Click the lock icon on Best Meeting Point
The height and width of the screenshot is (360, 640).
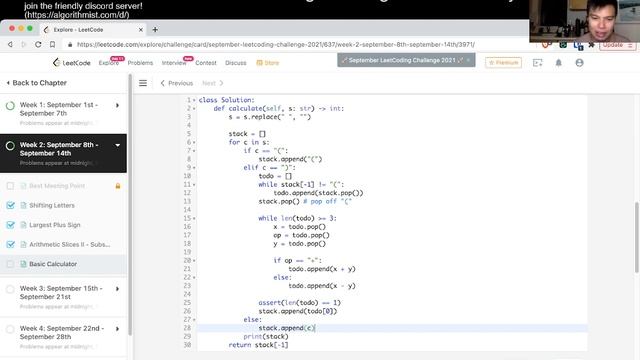(118, 186)
